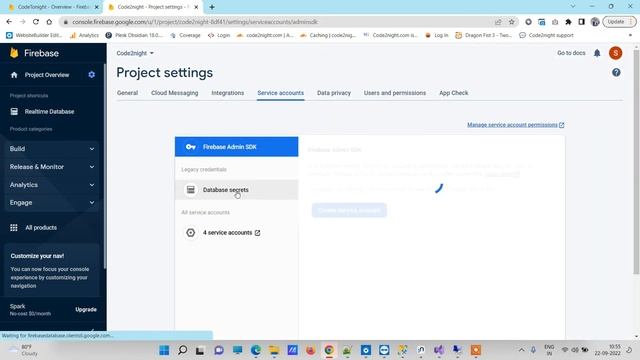Open All products grid icon
This screenshot has height=360, width=640.
click(x=14, y=227)
